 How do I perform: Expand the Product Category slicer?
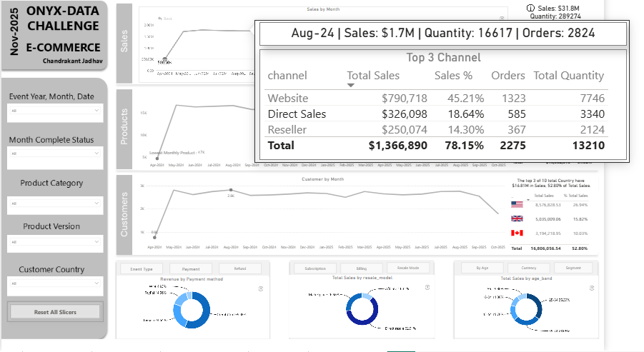coord(96,203)
